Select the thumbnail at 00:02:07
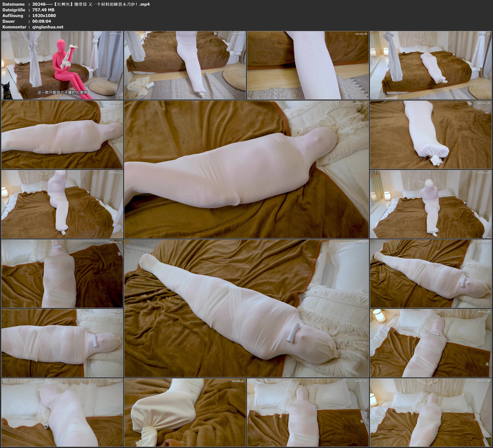The height and width of the screenshot is (448, 493). (62, 134)
